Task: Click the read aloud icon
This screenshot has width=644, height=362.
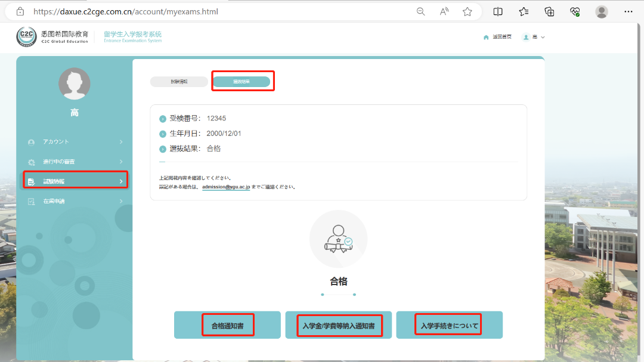Action: [x=444, y=11]
